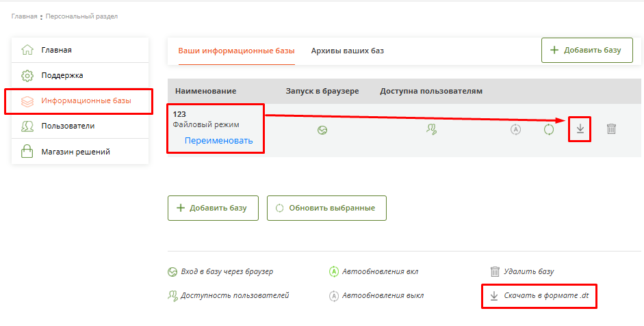Click the Переименовать link
The height and width of the screenshot is (326, 644).
pos(218,140)
